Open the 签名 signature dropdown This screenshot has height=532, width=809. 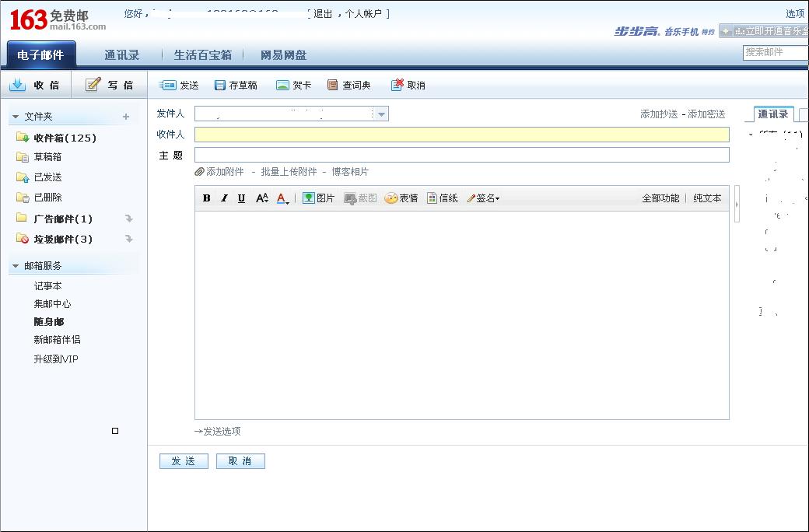[483, 198]
